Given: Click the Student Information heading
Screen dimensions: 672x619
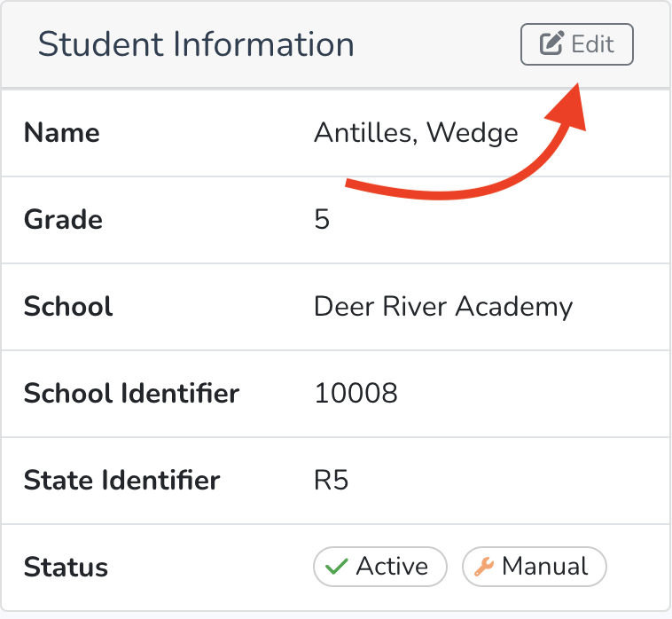Looking at the screenshot, I should [196, 44].
